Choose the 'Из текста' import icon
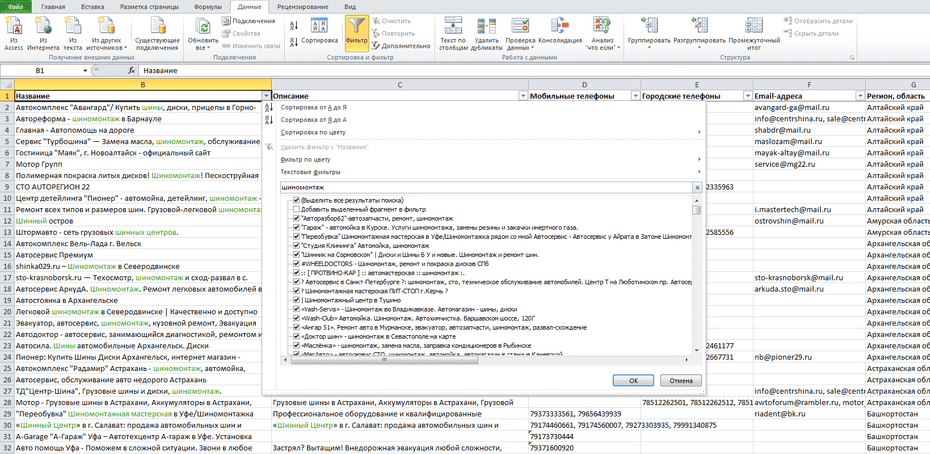Image resolution: width=930 pixels, height=454 pixels. (x=73, y=33)
